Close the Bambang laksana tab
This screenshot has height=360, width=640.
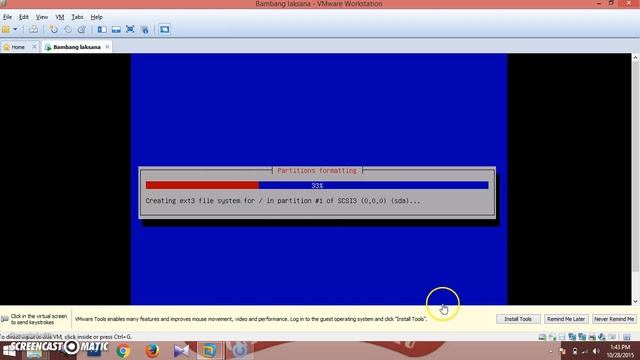(107, 47)
